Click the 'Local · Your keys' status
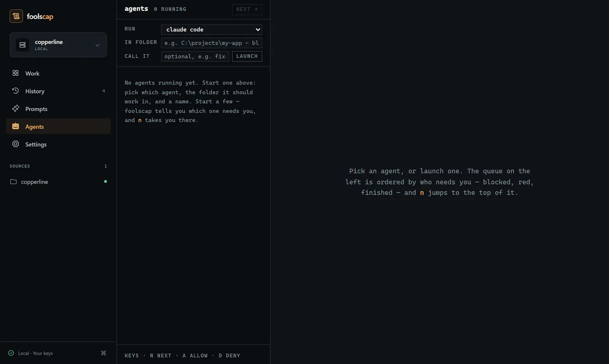Image resolution: width=609 pixels, height=364 pixels. tap(35, 353)
